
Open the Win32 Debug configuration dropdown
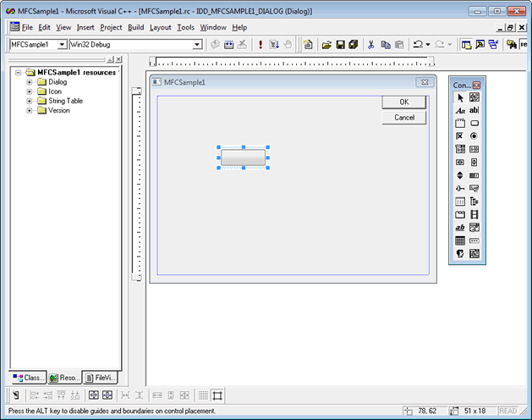coord(197,44)
